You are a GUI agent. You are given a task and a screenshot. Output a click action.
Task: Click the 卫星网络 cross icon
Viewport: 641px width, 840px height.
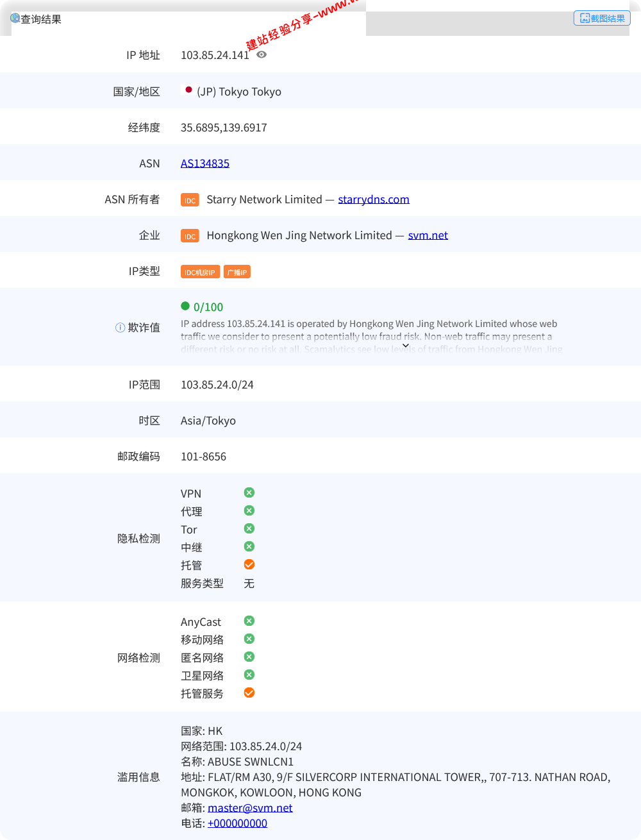pyautogui.click(x=249, y=675)
